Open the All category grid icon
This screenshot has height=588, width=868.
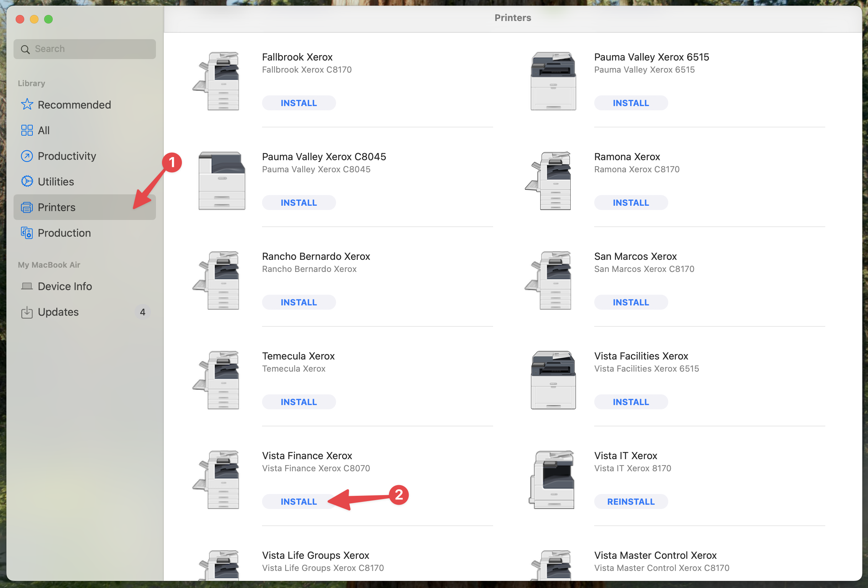pos(26,130)
